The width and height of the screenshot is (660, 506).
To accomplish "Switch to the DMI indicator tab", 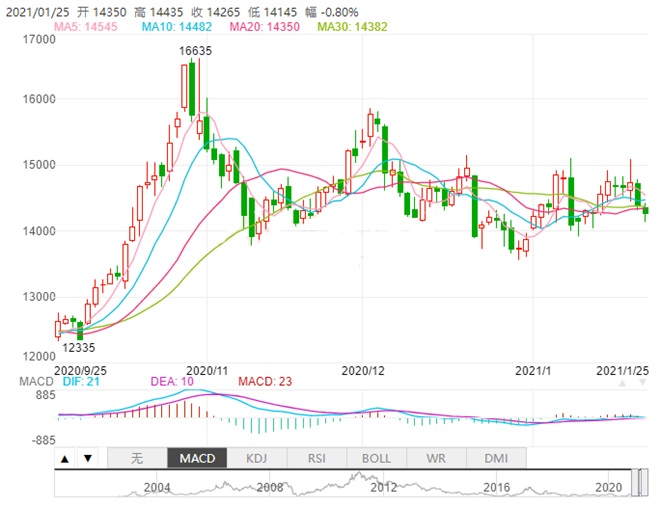I will click(x=496, y=458).
